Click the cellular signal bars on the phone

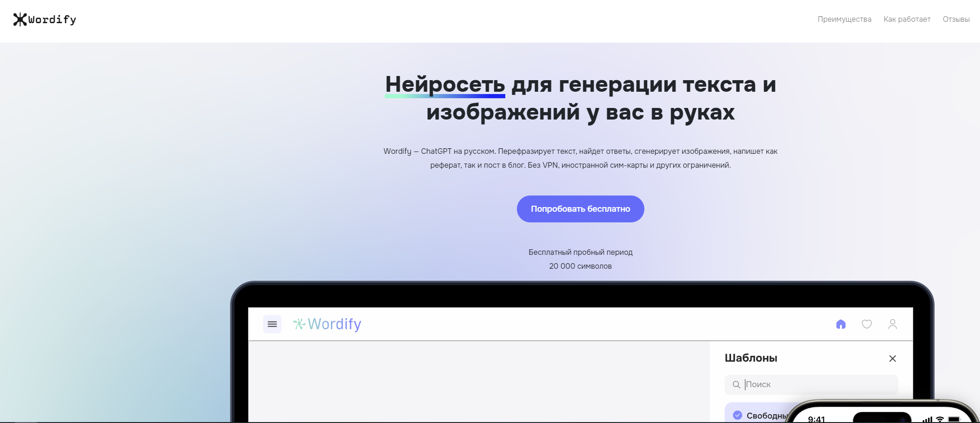927,420
